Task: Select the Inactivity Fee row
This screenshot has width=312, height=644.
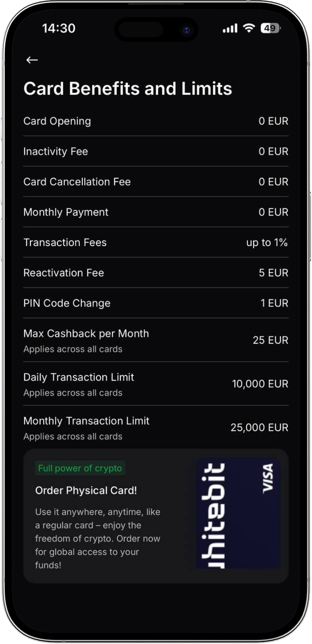Action: [x=156, y=151]
